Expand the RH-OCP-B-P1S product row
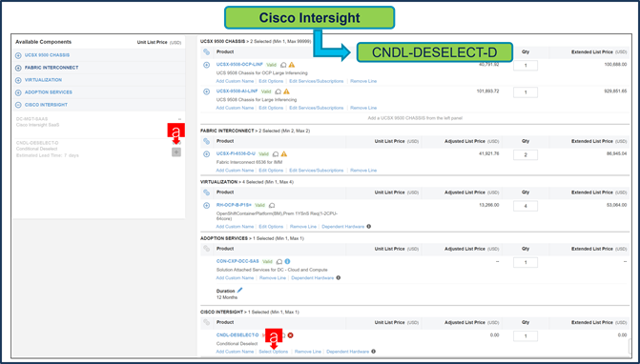Image resolution: width=640 pixels, height=364 pixels. pyautogui.click(x=207, y=206)
